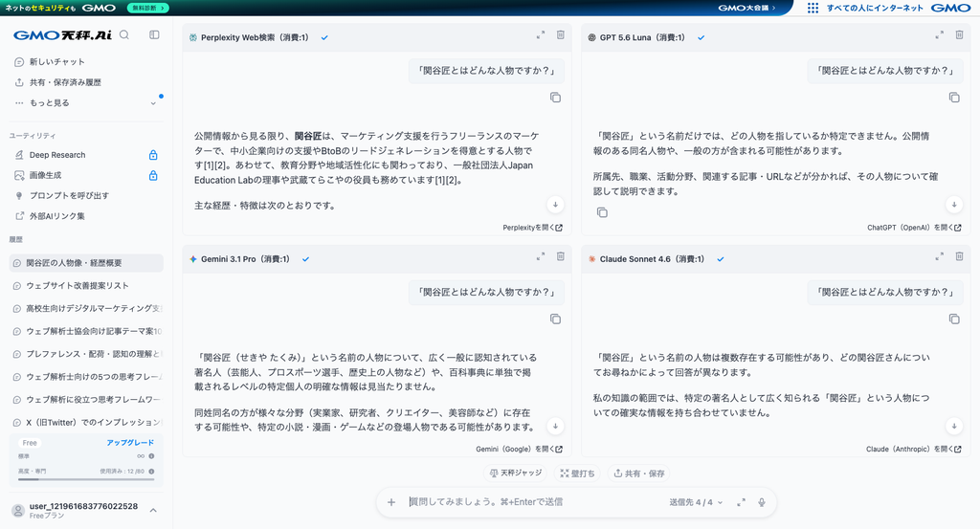Open ChatGPT (OpenAI) を開く link
This screenshot has height=529, width=980.
tap(914, 228)
